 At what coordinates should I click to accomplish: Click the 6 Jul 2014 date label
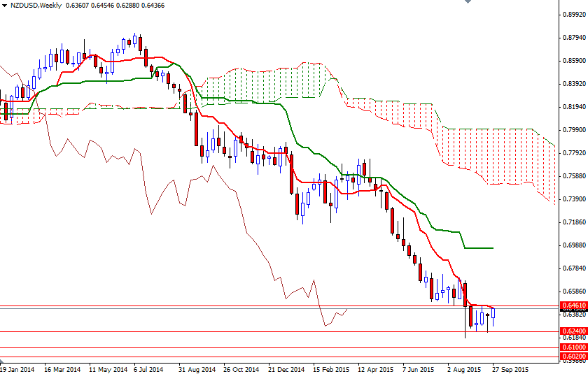[x=147, y=368]
